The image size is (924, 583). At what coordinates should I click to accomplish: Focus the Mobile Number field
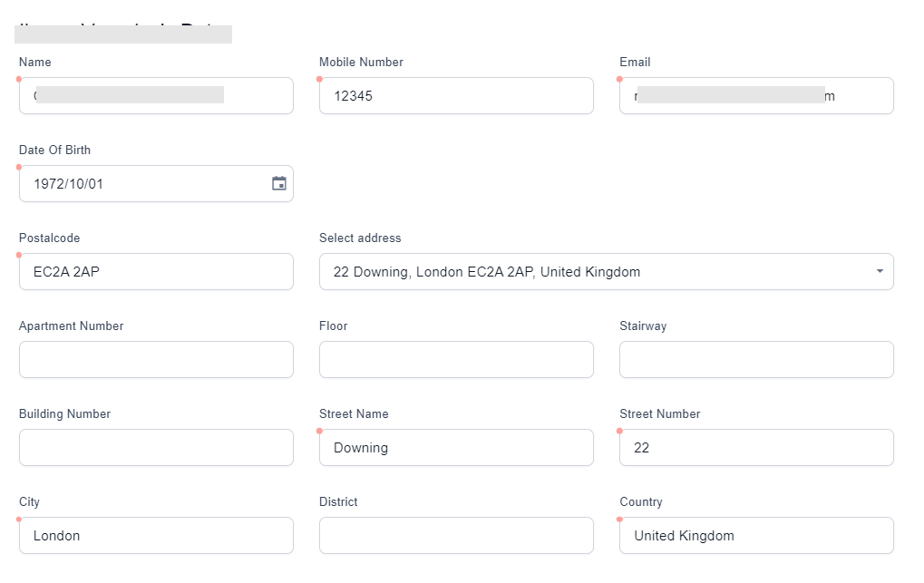click(x=456, y=95)
